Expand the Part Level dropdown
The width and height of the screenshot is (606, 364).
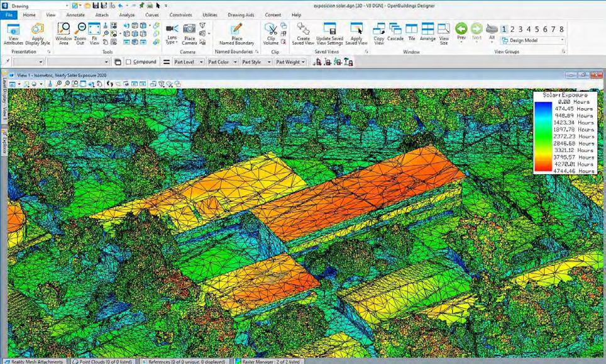click(x=189, y=62)
